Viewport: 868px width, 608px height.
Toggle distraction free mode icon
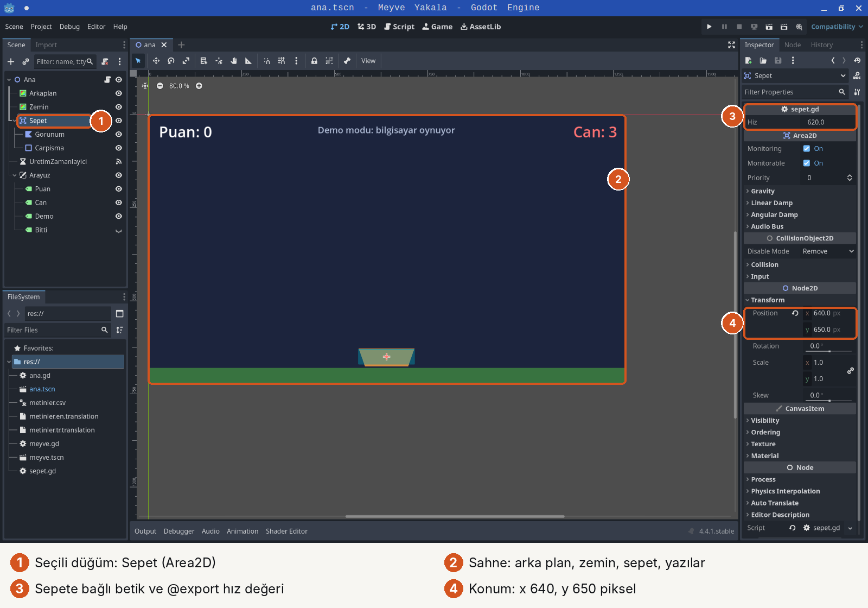pyautogui.click(x=731, y=45)
